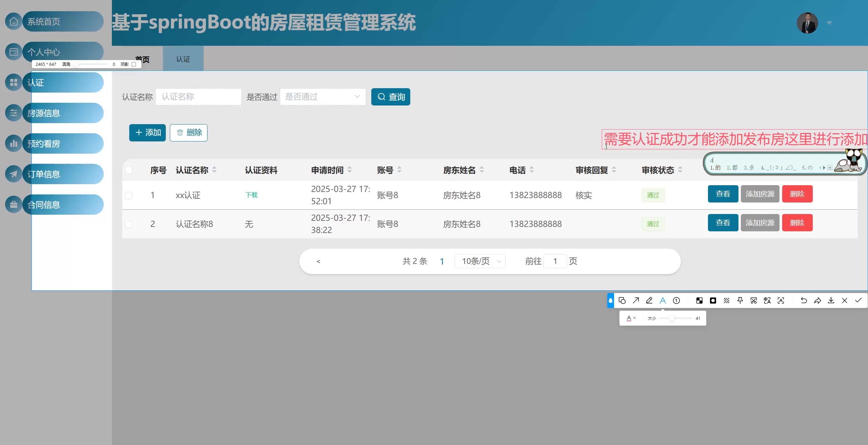
Task: Undo the last annotation
Action: pos(804,301)
